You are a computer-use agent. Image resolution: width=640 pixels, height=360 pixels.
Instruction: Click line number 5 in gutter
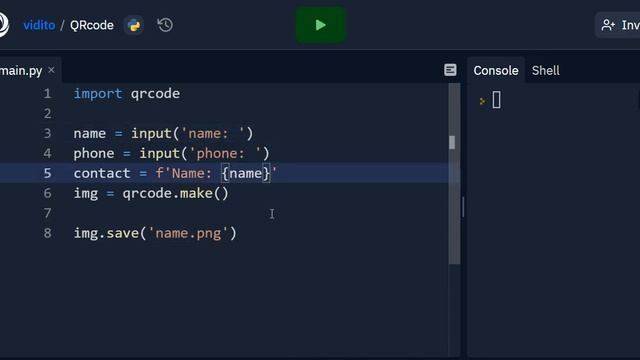[x=47, y=173]
